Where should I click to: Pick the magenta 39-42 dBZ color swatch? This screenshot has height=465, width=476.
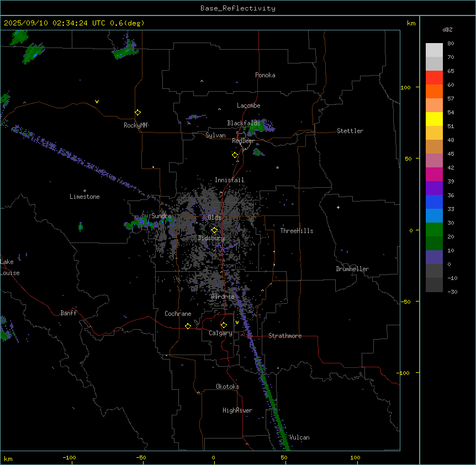click(434, 174)
